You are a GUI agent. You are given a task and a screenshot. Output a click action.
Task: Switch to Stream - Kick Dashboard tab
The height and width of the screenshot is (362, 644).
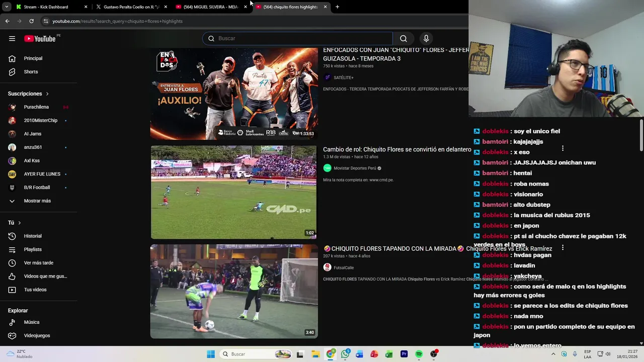(x=46, y=7)
